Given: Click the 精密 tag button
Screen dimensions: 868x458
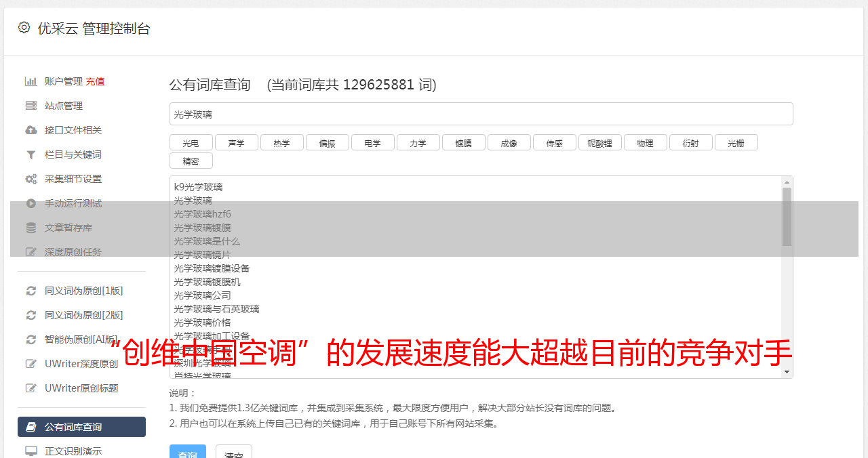Looking at the screenshot, I should click(191, 161).
